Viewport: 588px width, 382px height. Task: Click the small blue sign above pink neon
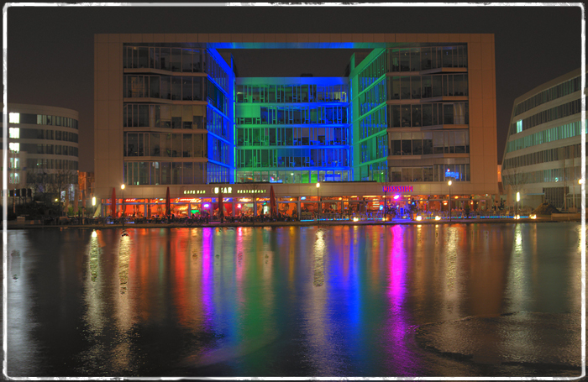pyautogui.click(x=452, y=175)
